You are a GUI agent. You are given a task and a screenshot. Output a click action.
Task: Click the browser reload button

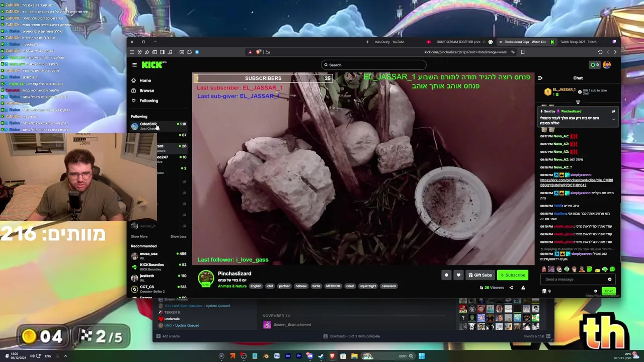tap(600, 52)
